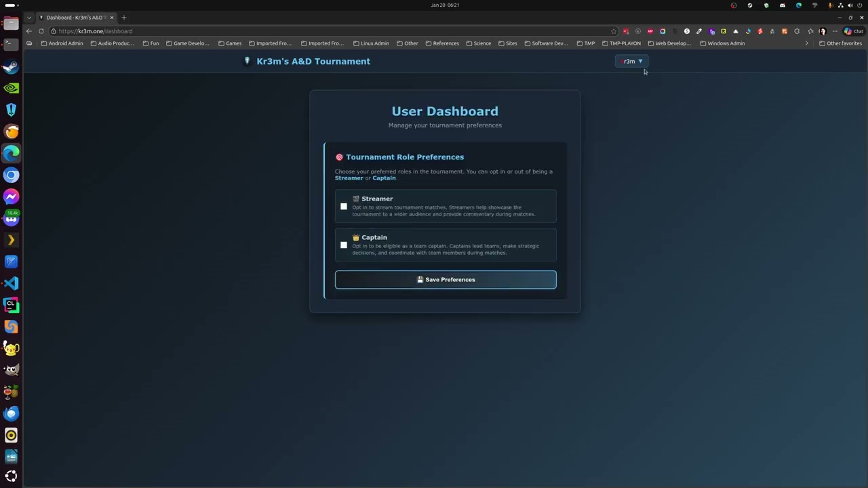Open the Windows Admin bookmarks folder
The width and height of the screenshot is (868, 488).
click(722, 43)
